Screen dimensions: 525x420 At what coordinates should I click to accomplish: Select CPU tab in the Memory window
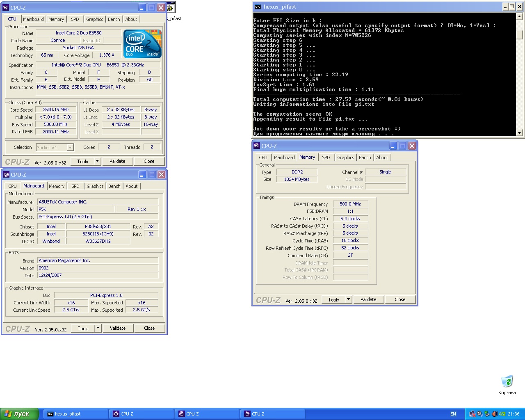click(263, 157)
